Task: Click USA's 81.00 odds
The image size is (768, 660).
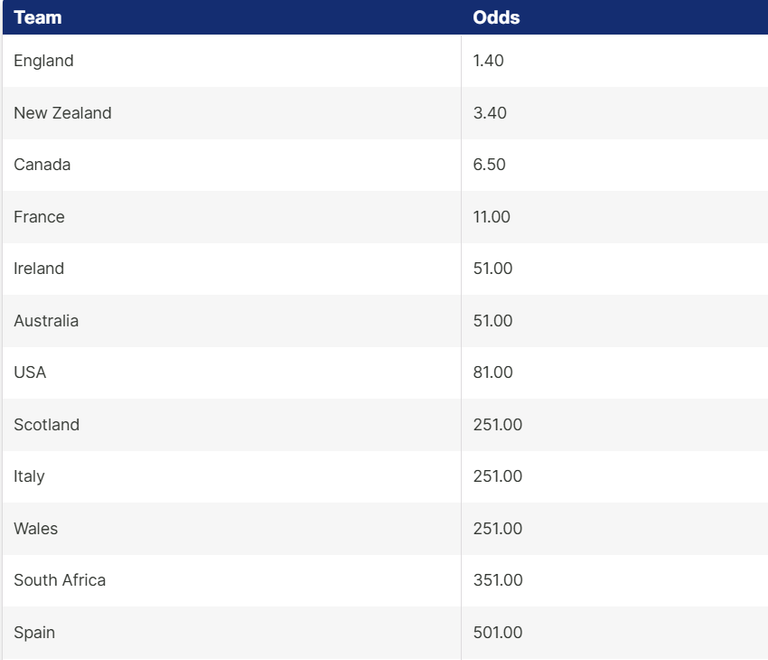Action: click(x=493, y=372)
